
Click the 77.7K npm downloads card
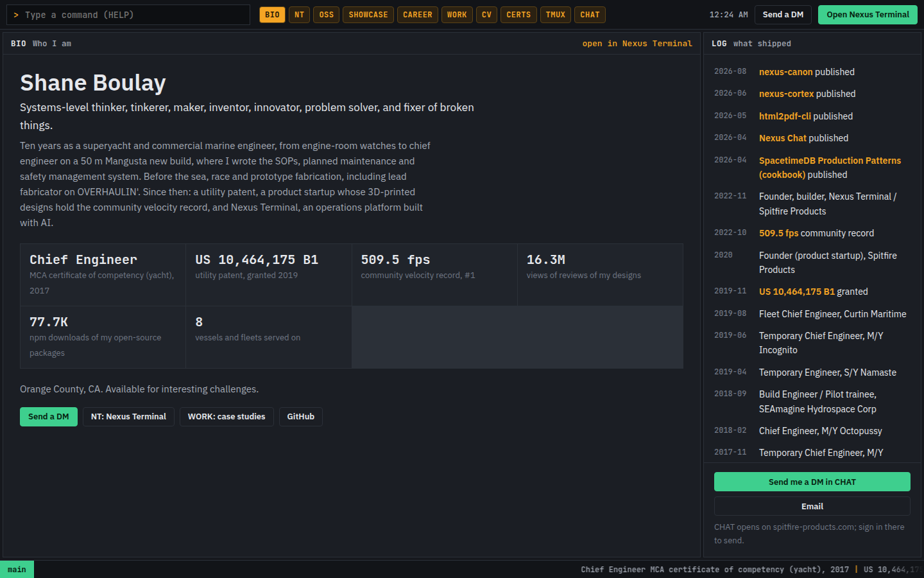pyautogui.click(x=103, y=337)
